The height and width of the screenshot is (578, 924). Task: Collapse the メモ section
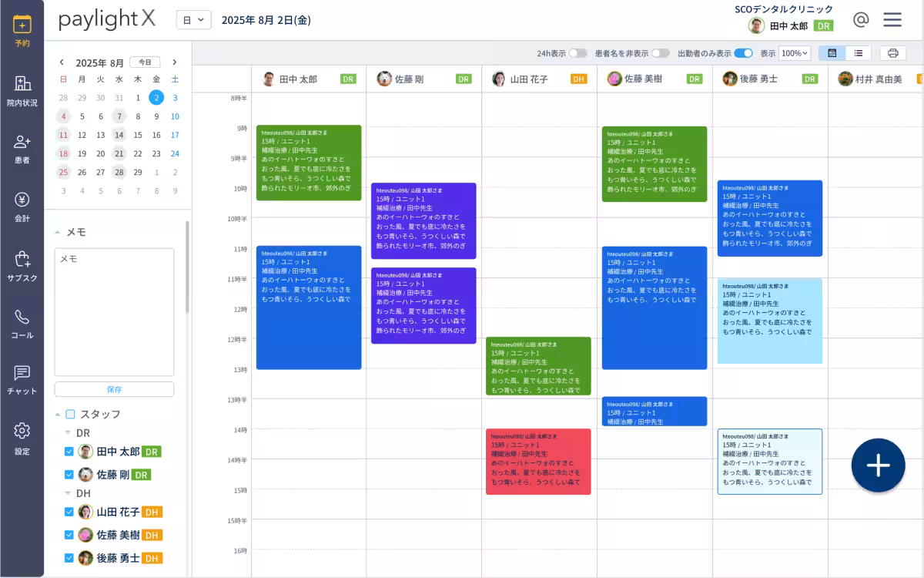click(x=58, y=232)
